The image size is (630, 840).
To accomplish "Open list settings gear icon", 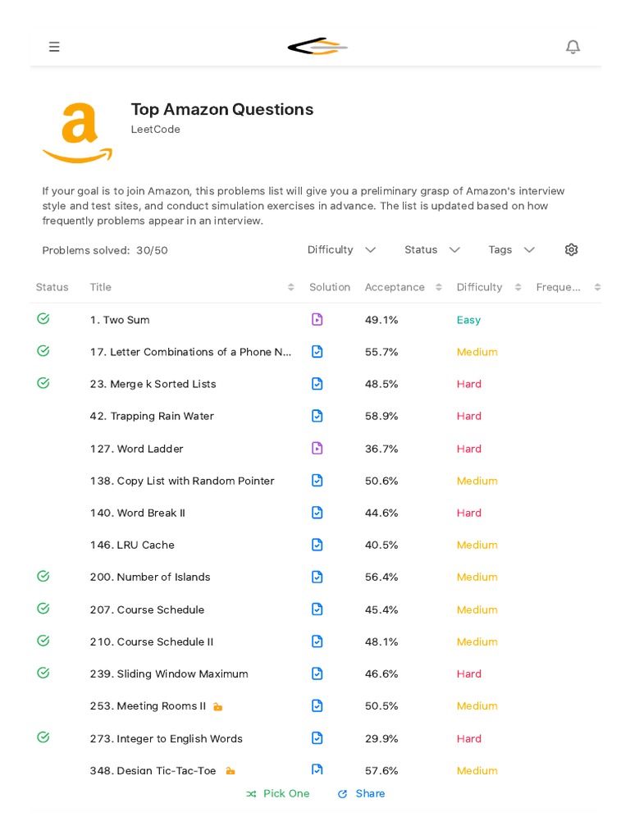I will 571,249.
